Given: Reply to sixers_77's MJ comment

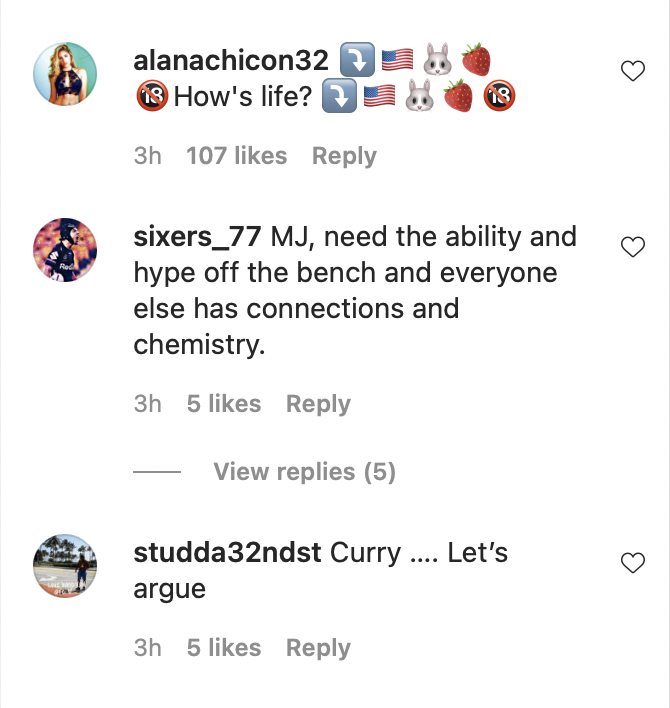Looking at the screenshot, I should [318, 404].
